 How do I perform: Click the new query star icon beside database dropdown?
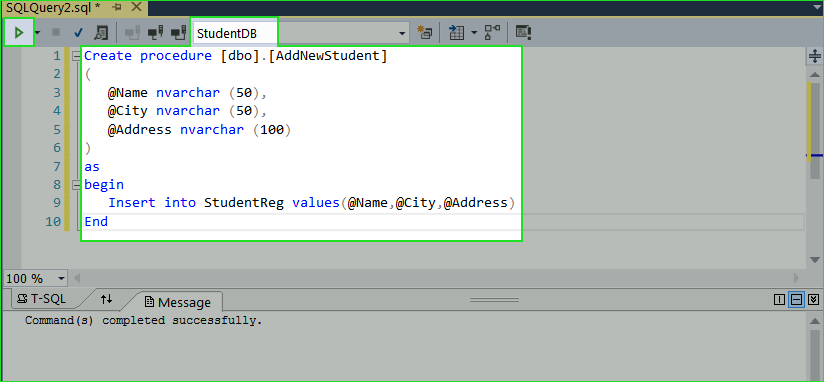pyautogui.click(x=425, y=33)
